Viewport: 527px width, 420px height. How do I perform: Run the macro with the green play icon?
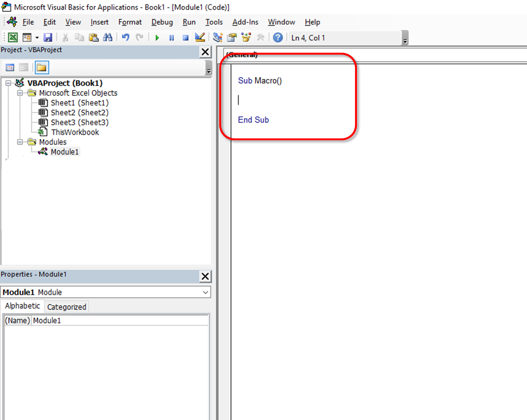click(x=157, y=38)
